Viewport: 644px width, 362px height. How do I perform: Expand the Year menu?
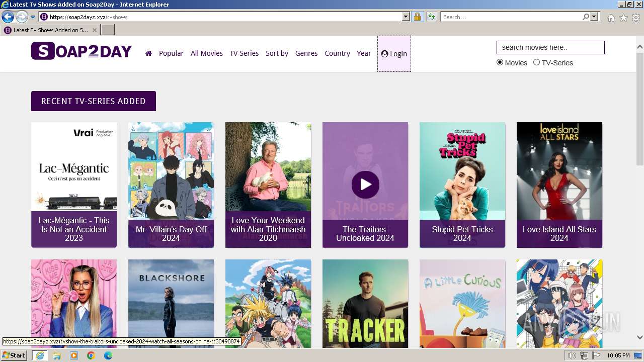pyautogui.click(x=364, y=53)
